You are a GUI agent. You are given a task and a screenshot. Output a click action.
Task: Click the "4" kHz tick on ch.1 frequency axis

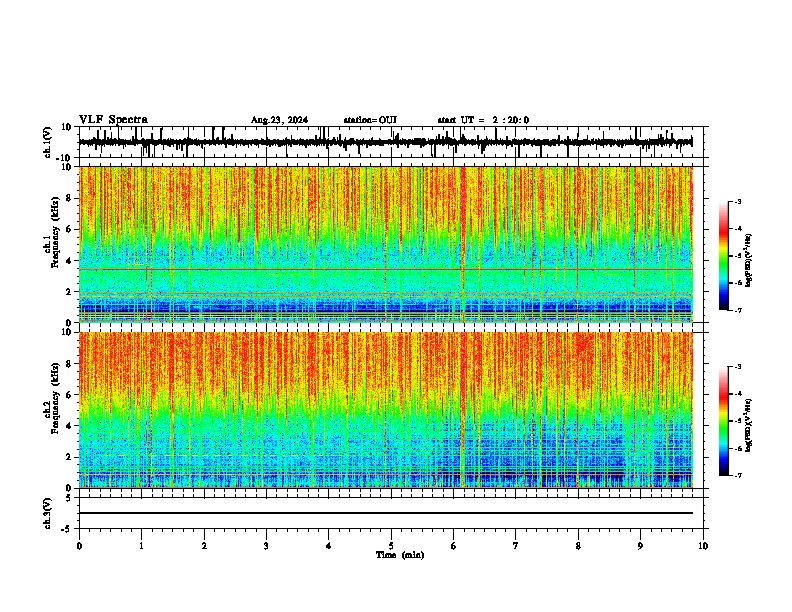pyautogui.click(x=69, y=261)
